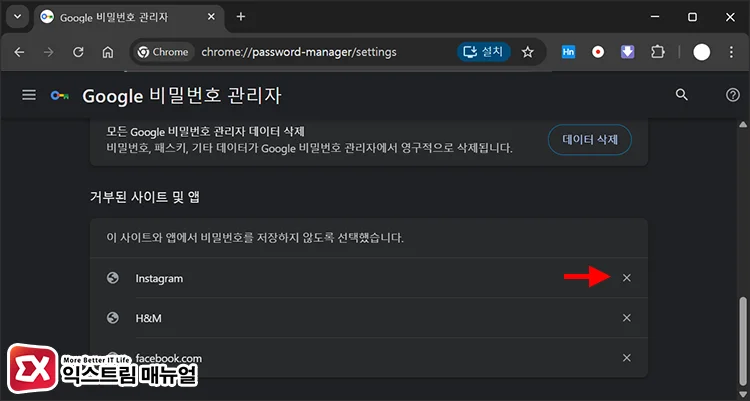Open the Hn extension icon
Viewport: 750px width, 401px height.
[568, 52]
